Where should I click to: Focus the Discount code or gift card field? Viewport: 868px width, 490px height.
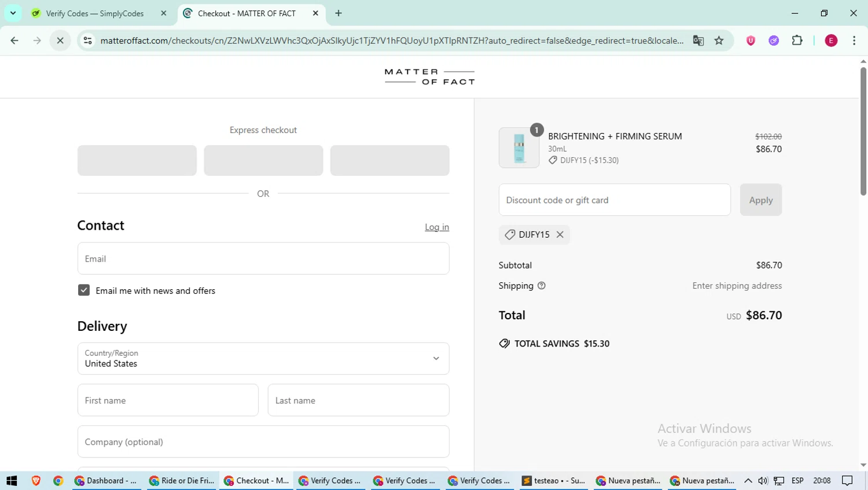tap(615, 200)
